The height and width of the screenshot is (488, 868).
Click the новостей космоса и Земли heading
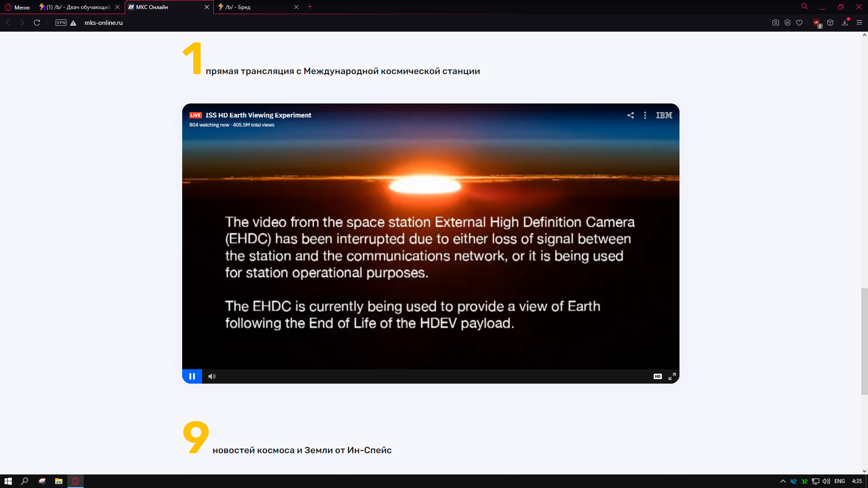coord(302,450)
